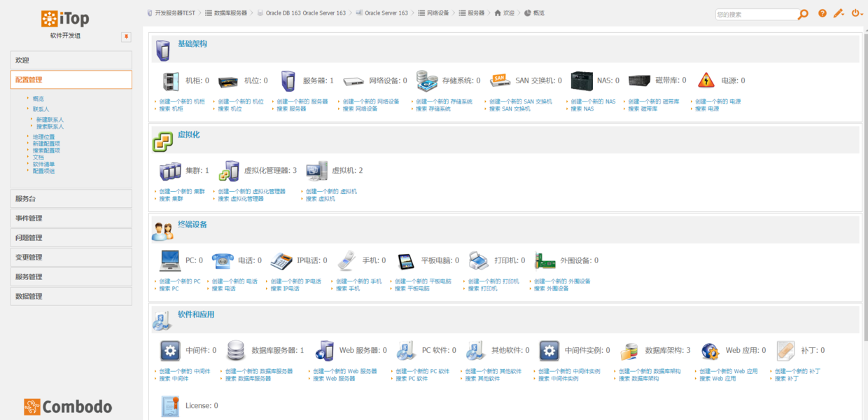Click the SAN 交换机 switch icon
Viewport: 868px width, 420px height.
[x=500, y=80]
